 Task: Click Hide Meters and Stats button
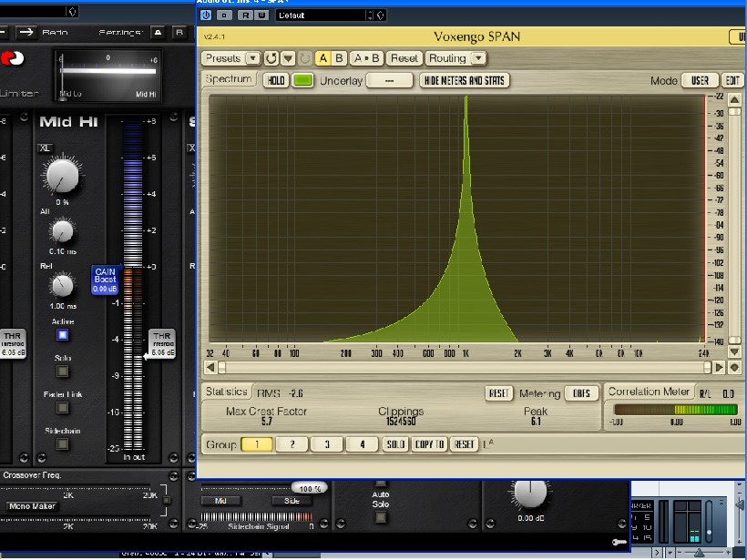(464, 80)
